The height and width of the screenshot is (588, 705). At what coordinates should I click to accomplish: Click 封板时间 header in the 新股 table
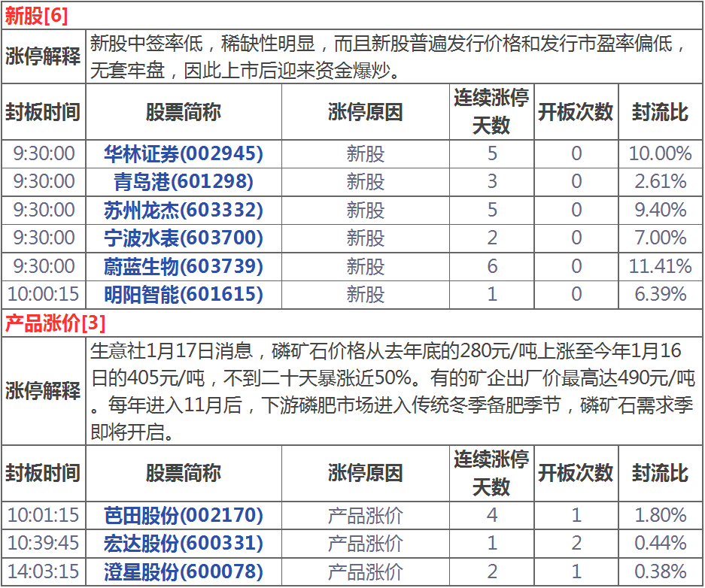pos(43,112)
